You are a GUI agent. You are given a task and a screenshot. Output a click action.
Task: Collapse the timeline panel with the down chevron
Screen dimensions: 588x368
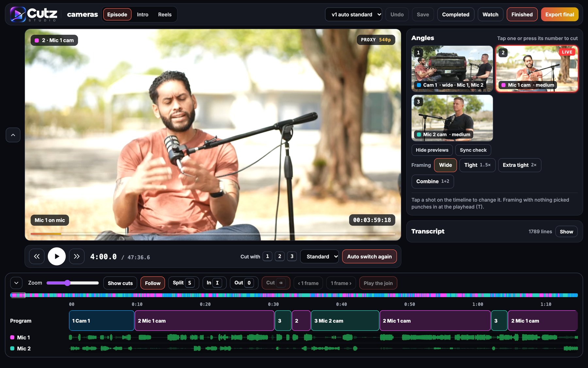[x=16, y=283]
